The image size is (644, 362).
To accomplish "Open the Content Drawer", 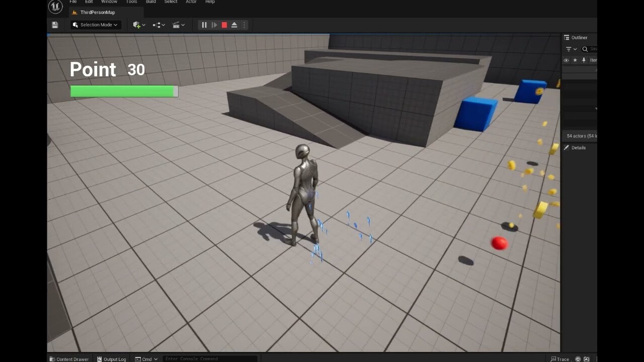I will [69, 359].
